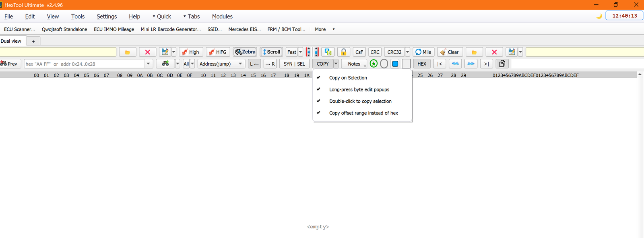Expand the search history dropdown arrow

[149, 64]
